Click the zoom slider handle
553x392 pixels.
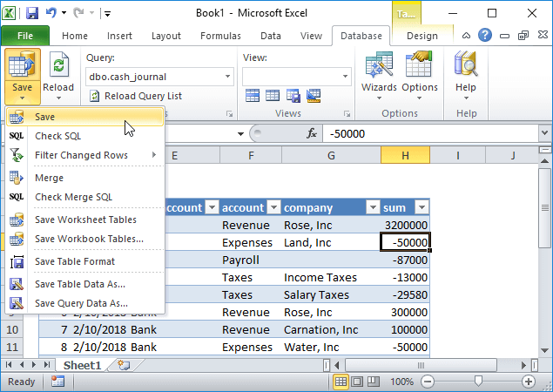point(478,381)
